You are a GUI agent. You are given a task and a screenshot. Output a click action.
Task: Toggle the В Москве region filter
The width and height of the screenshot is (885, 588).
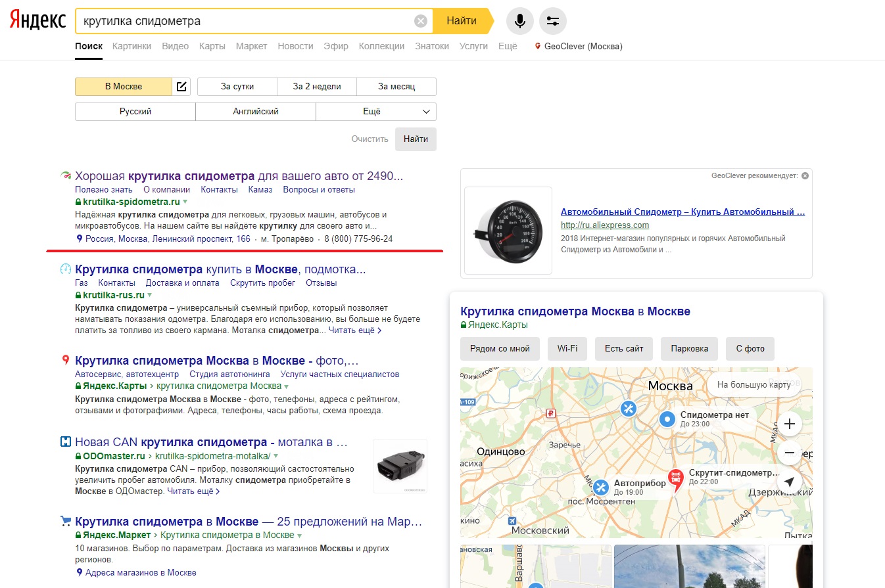coord(124,87)
